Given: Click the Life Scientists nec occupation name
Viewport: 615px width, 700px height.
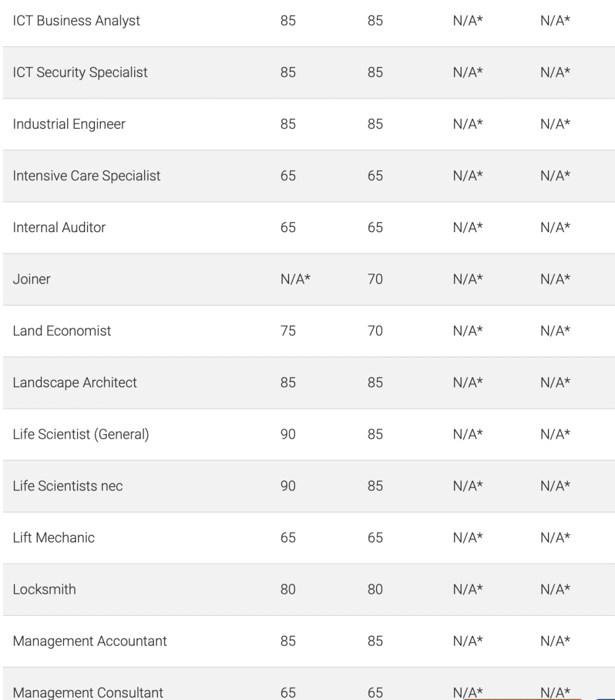Looking at the screenshot, I should pyautogui.click(x=68, y=486).
